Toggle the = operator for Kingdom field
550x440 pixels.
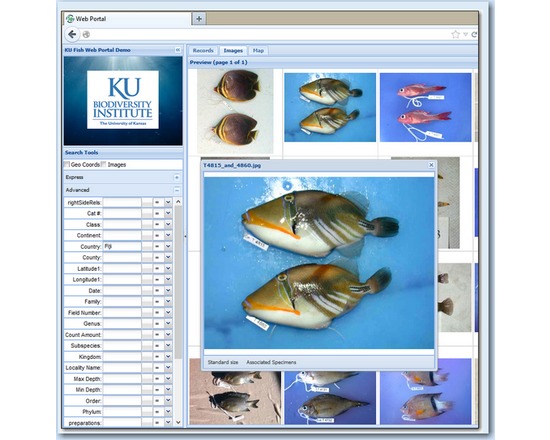157,356
